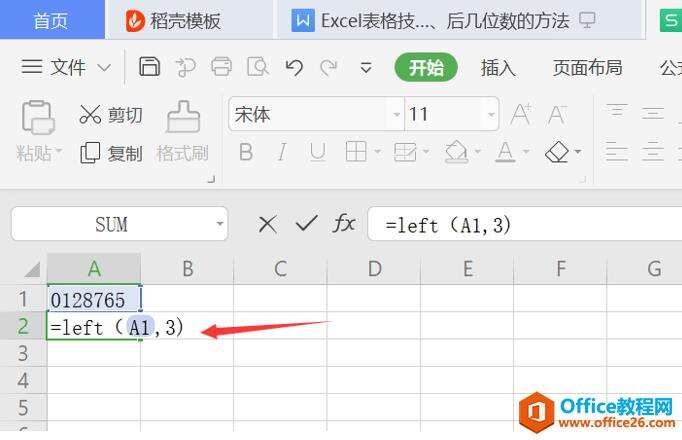This screenshot has width=682, height=440.
Task: Select the 插入 ribbon tab
Action: [498, 67]
